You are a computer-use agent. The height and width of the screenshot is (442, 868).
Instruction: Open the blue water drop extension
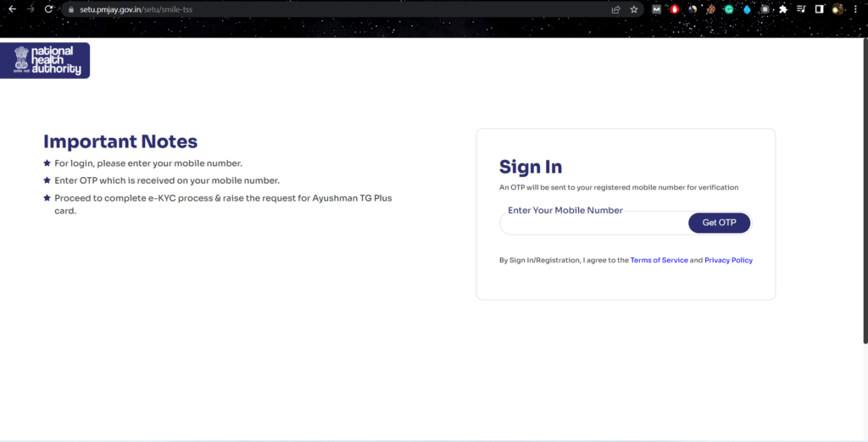[747, 9]
